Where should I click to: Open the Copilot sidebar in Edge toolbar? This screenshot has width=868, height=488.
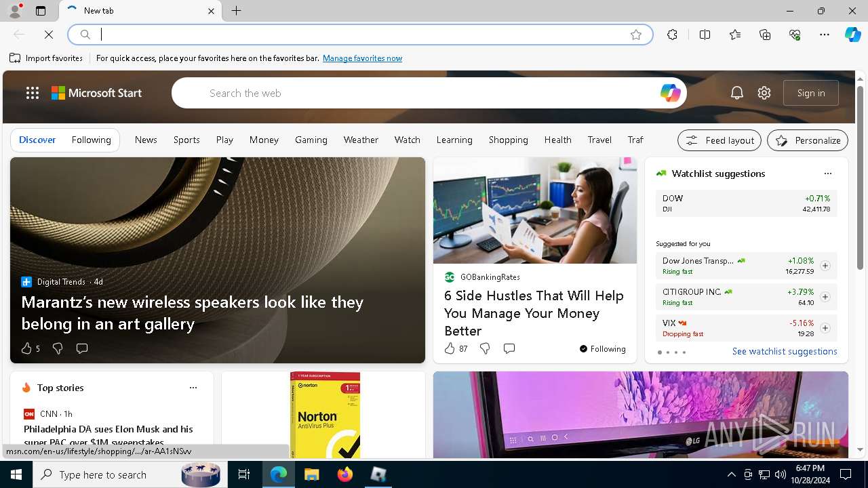pyautogui.click(x=852, y=35)
